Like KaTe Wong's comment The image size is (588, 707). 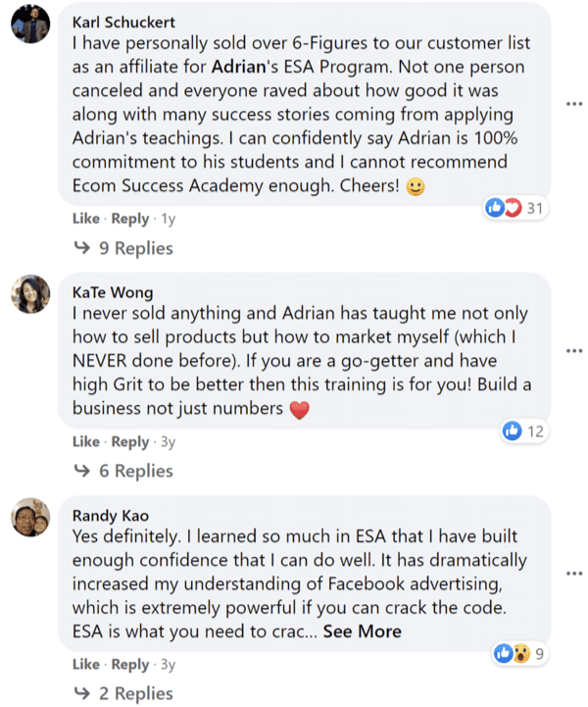pos(86,441)
